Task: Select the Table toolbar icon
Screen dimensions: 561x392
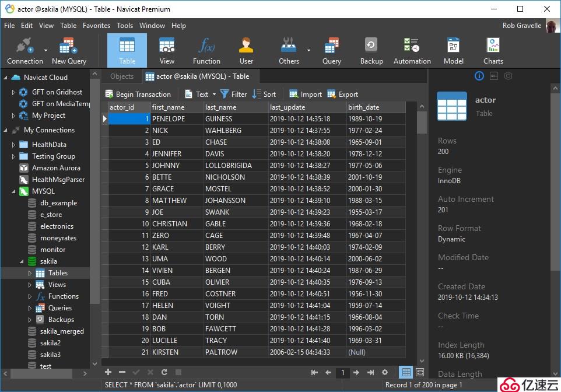Action: (x=127, y=51)
